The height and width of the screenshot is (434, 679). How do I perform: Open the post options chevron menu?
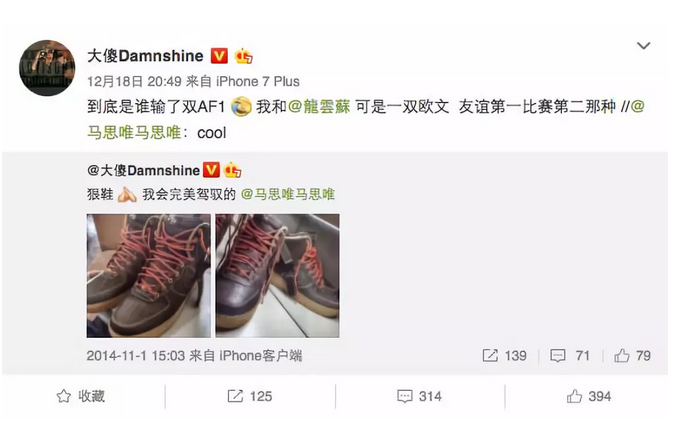coord(643,45)
